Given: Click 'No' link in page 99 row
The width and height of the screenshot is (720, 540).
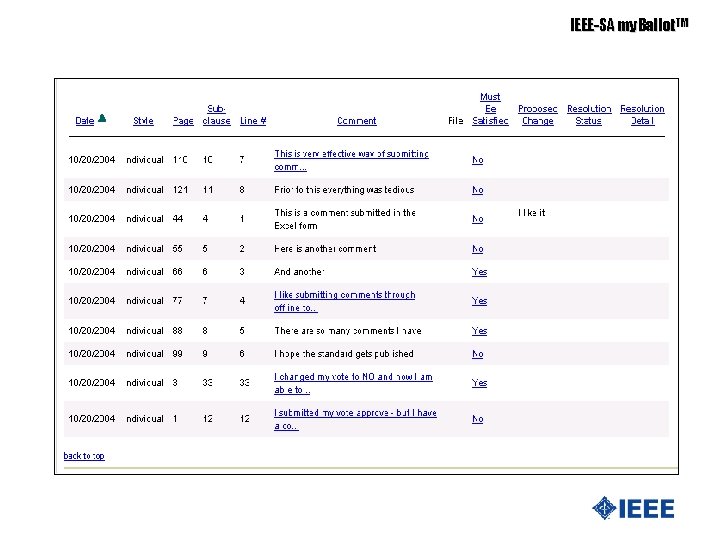Looking at the screenshot, I should [x=478, y=354].
